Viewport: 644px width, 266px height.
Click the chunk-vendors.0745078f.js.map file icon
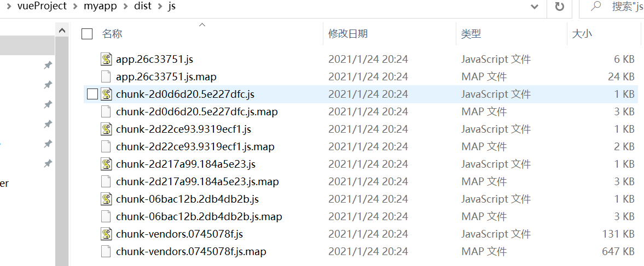coord(106,251)
